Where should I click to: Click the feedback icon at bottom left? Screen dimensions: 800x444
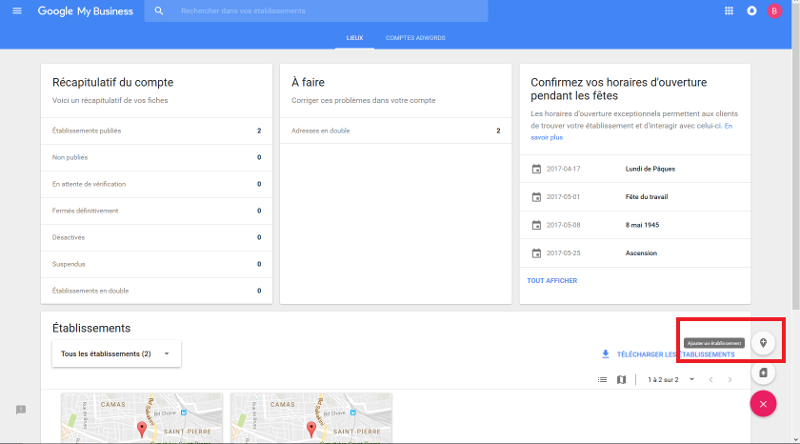pos(20,410)
